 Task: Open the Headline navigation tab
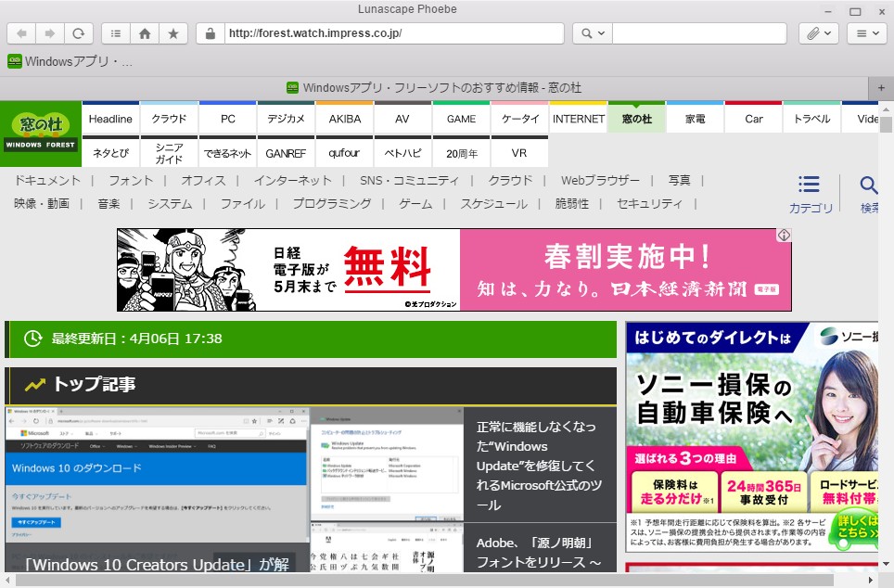point(110,119)
